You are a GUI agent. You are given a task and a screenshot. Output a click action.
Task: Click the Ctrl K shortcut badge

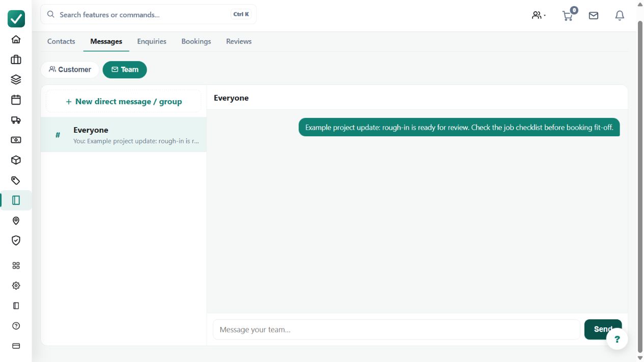tap(241, 14)
